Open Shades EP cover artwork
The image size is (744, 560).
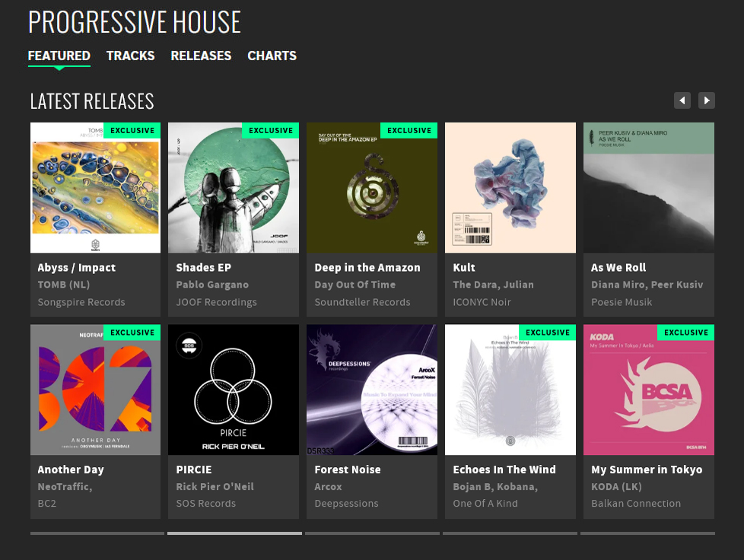[234, 188]
